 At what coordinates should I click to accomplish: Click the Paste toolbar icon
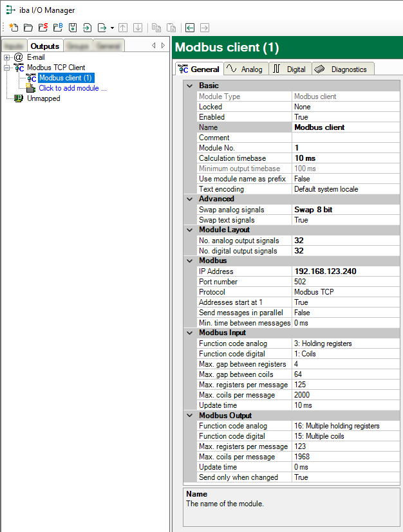coord(171,28)
